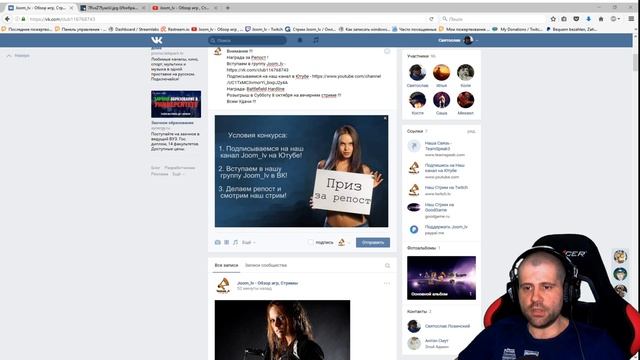Expand the Ещё menu in left footer
Image resolution: width=640 pixels, height=360 pixels.
point(178,174)
